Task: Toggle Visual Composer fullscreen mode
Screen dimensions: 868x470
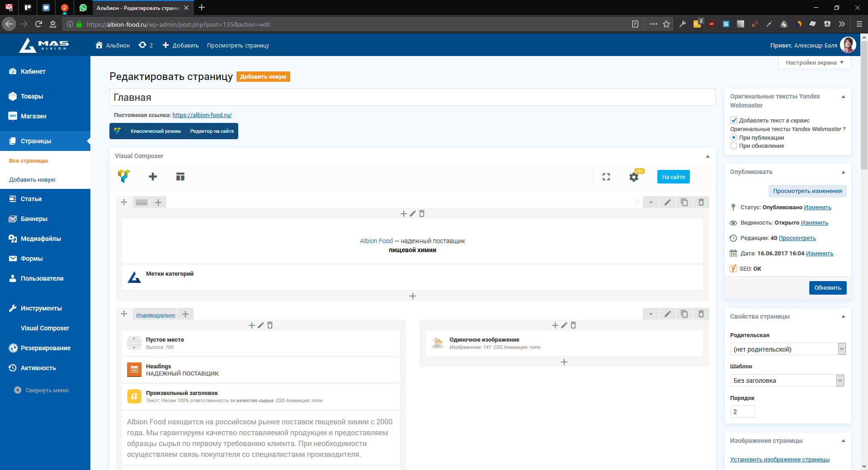Action: click(606, 177)
